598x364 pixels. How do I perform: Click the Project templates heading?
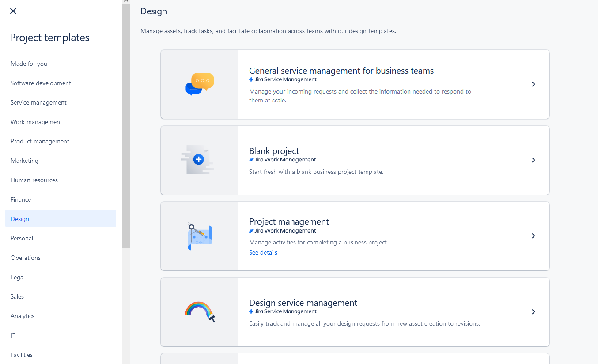coord(49,38)
